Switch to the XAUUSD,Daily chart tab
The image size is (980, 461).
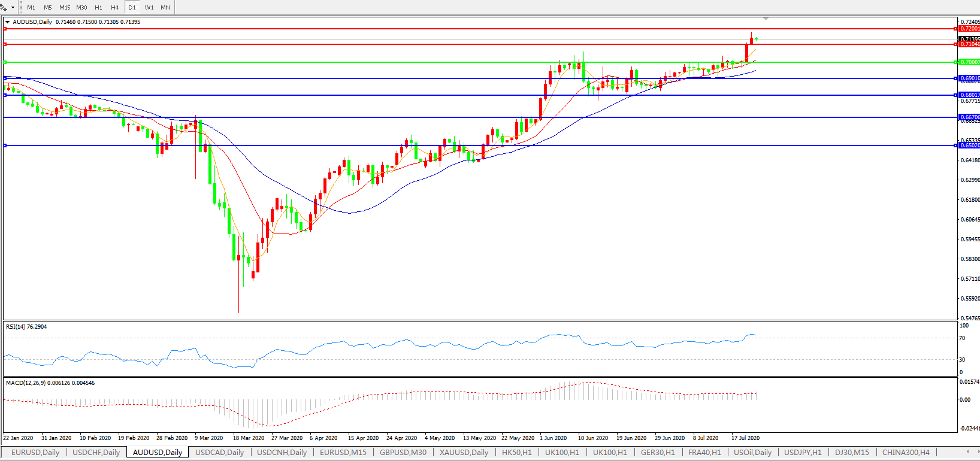[x=464, y=453]
